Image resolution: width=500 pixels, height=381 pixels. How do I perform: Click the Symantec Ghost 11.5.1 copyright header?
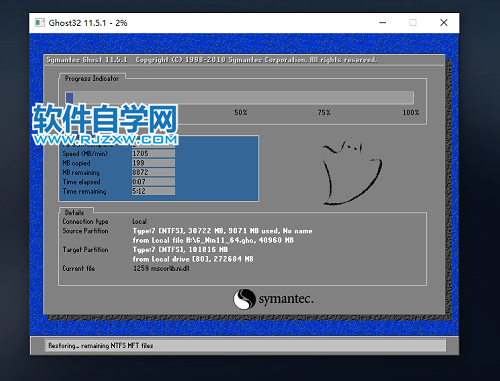point(211,60)
